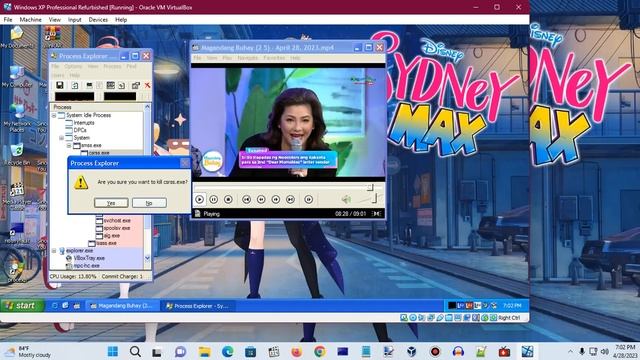Switch to Process Explorer XP taskbar button

pyautogui.click(x=198, y=306)
